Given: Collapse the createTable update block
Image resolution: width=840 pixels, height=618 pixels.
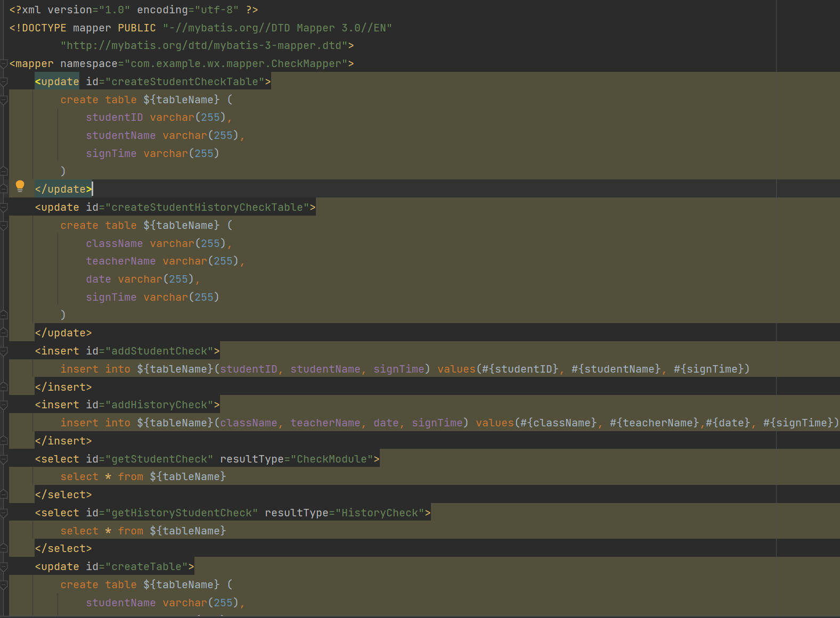Looking at the screenshot, I should click(4, 567).
